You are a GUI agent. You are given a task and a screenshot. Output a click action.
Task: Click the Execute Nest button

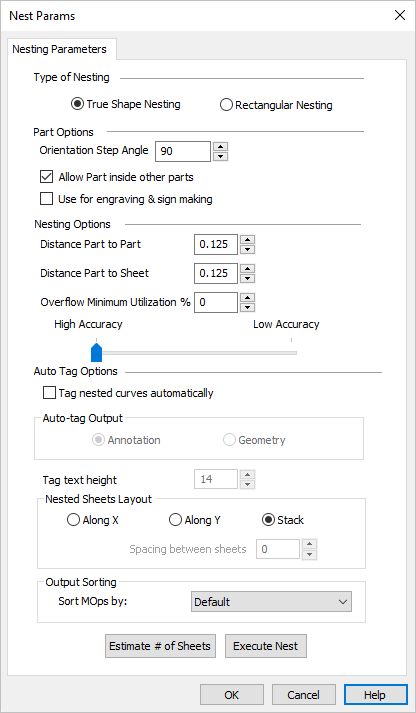[266, 646]
